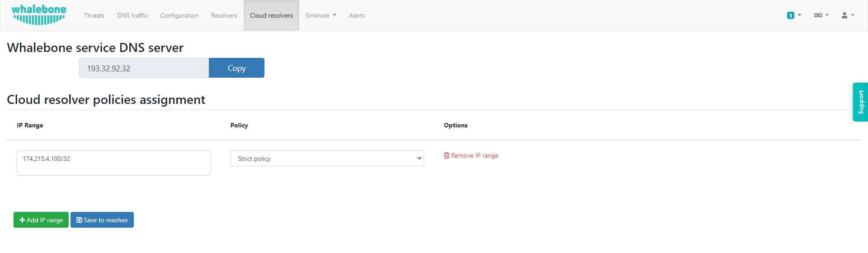Click the Options column header
The width and height of the screenshot is (868, 253).
pyautogui.click(x=456, y=125)
